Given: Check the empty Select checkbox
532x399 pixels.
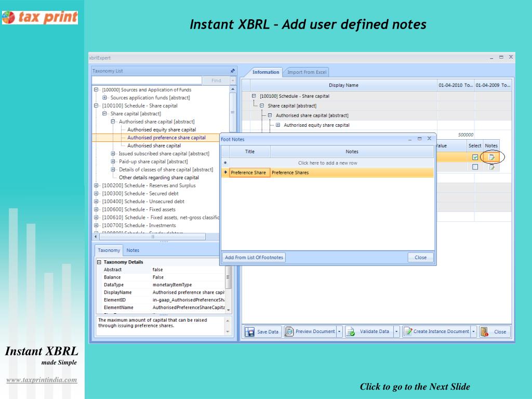Looking at the screenshot, I should (475, 167).
